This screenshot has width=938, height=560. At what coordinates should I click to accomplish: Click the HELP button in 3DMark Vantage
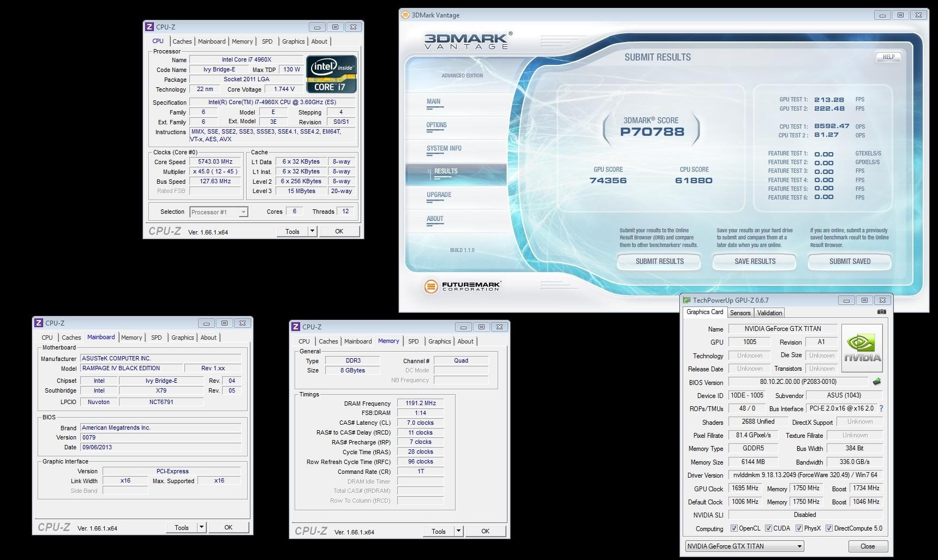(x=888, y=57)
